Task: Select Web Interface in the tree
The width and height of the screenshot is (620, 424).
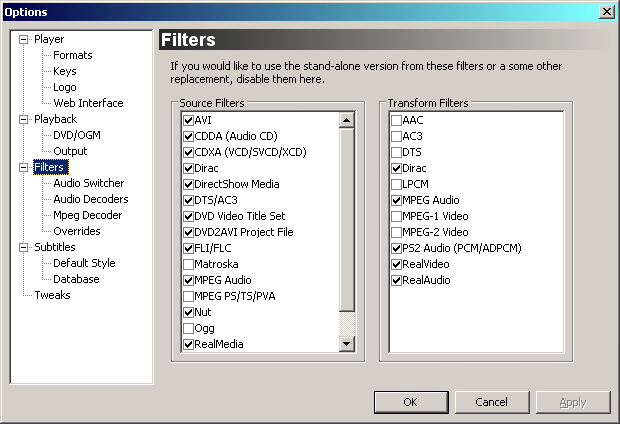Action: click(88, 103)
